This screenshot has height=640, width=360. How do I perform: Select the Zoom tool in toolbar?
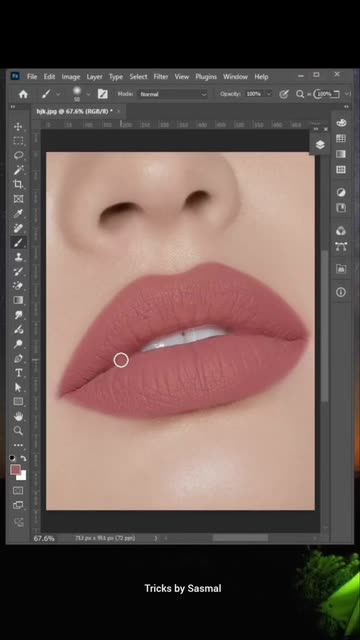coord(18,431)
